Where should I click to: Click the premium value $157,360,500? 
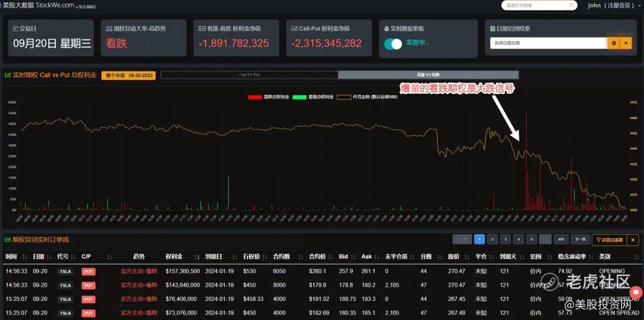point(183,271)
